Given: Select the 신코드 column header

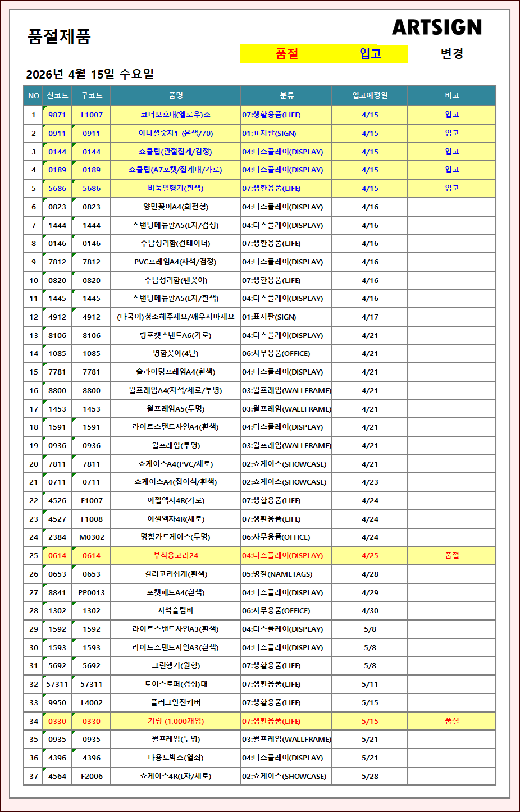Looking at the screenshot, I should [x=57, y=95].
